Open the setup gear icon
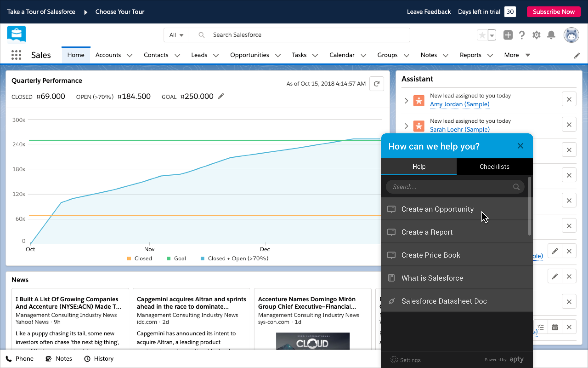Image resolution: width=588 pixels, height=368 pixels. pyautogui.click(x=536, y=35)
